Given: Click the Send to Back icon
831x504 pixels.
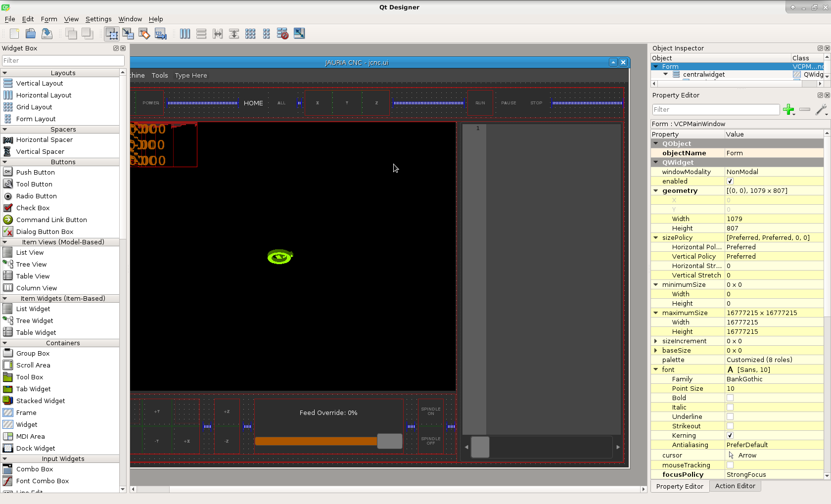Looking at the screenshot, I should 71,33.
